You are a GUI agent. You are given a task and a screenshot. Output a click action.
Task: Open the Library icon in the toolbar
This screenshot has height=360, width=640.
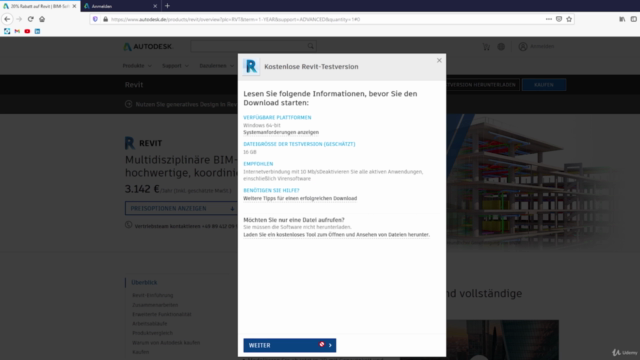click(622, 19)
